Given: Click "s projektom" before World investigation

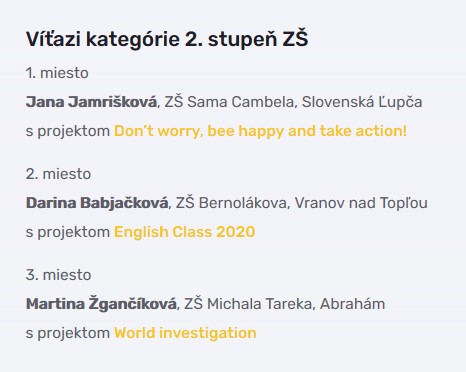Looking at the screenshot, I should pos(68,333).
